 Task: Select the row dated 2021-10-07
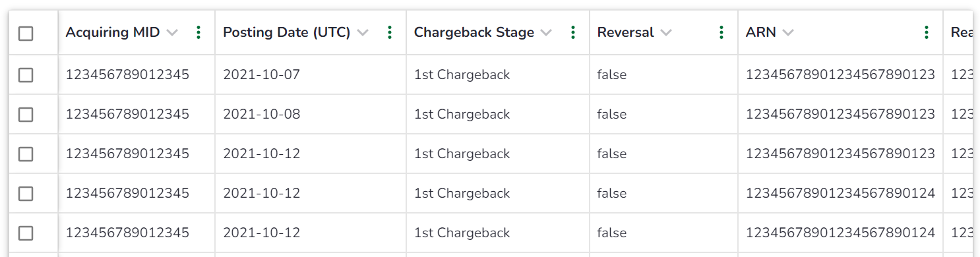click(26, 75)
